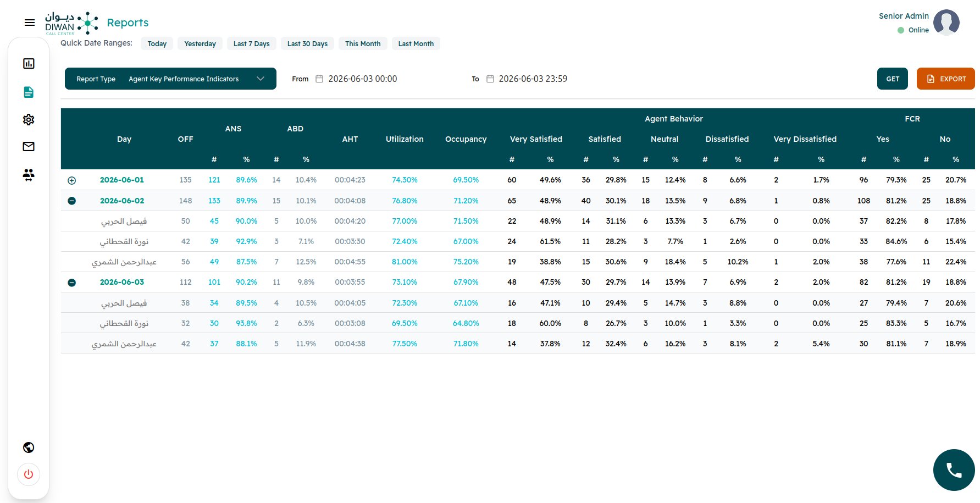
Task: Click the 2026-06-01 date cell
Action: 122,180
